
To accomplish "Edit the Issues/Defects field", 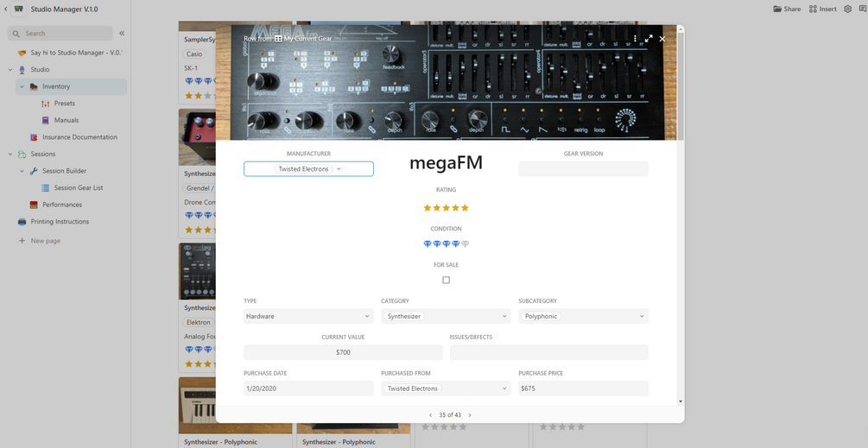I will pyautogui.click(x=549, y=352).
